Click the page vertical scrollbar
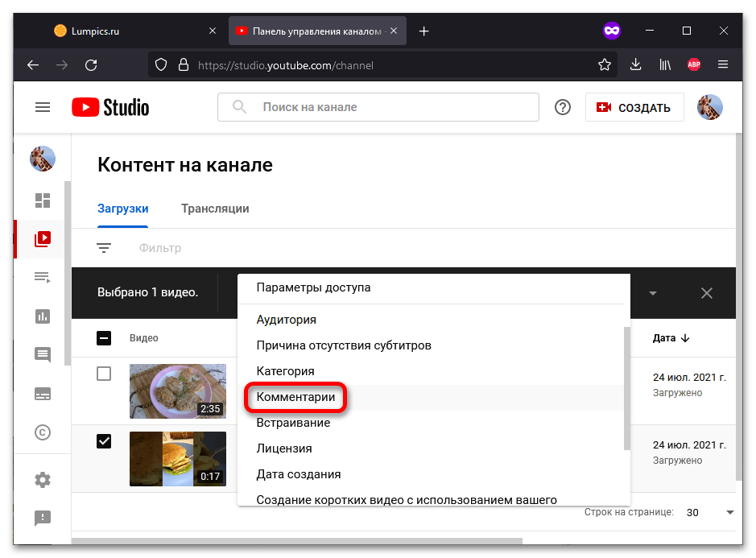756x558 pixels. 739,307
